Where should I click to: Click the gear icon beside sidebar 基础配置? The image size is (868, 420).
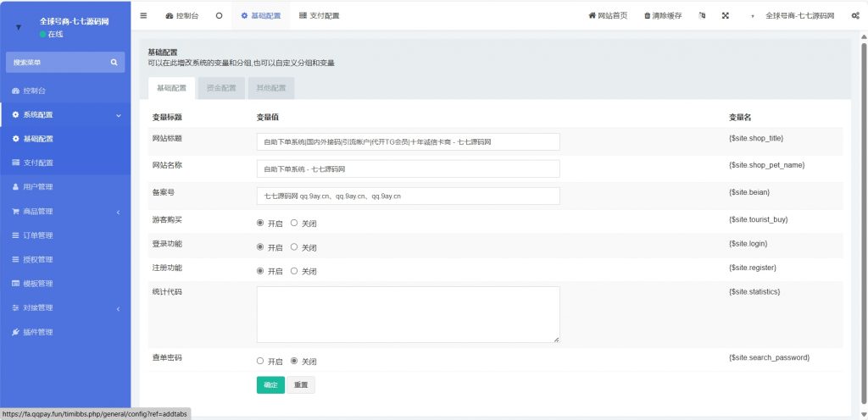click(x=15, y=139)
